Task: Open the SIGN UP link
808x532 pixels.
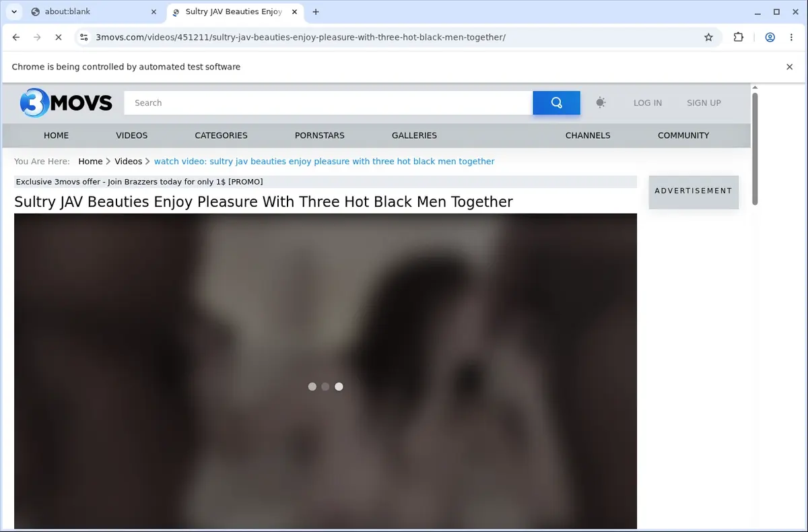Action: pyautogui.click(x=704, y=103)
